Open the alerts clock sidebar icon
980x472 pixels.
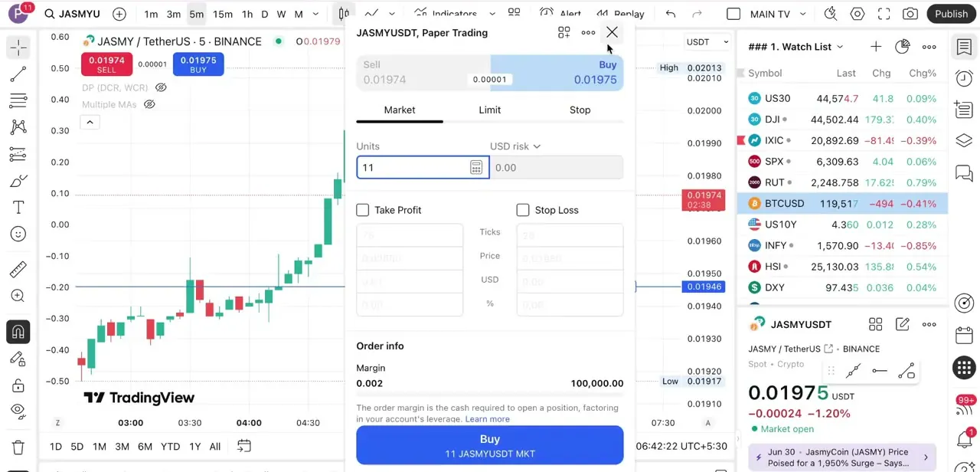964,79
